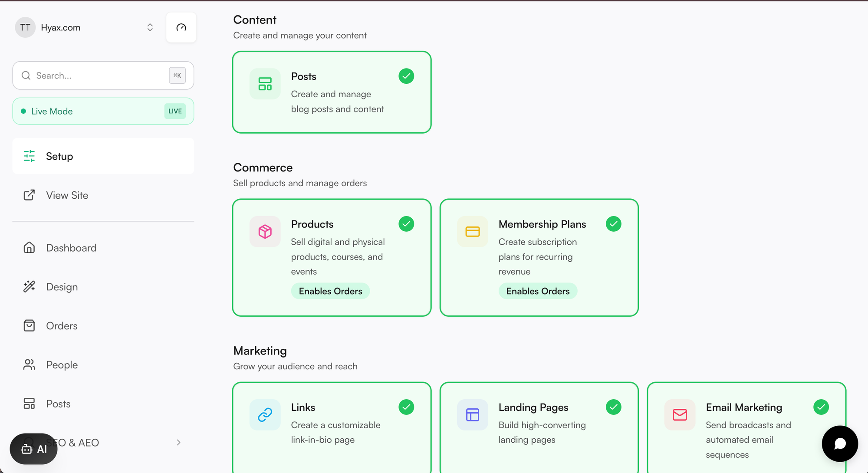Viewport: 868px width, 473px height.
Task: Toggle the Posts feature checkmark
Action: coord(406,76)
